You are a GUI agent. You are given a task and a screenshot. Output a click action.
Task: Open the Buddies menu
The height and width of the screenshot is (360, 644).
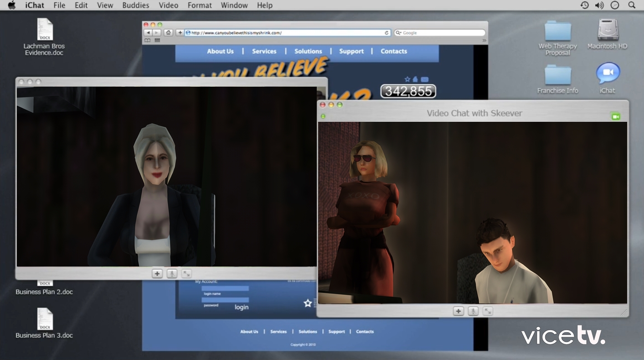136,5
